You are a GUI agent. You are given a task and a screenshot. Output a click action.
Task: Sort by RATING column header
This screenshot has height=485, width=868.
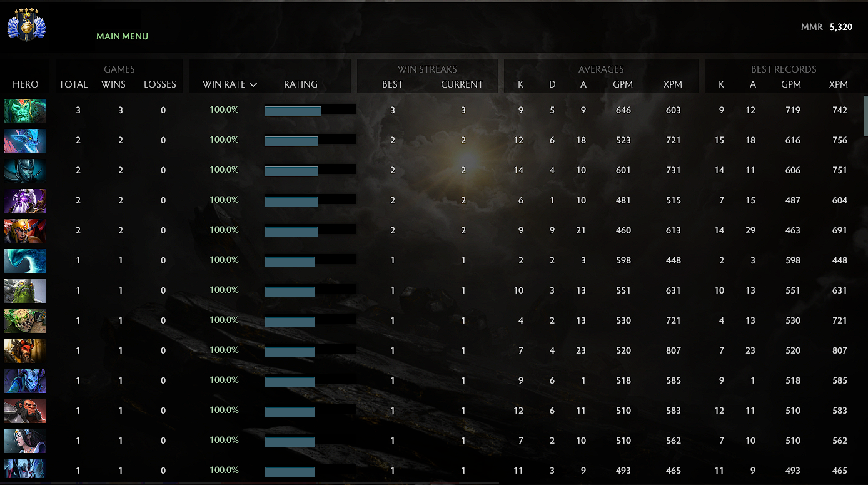tap(301, 84)
